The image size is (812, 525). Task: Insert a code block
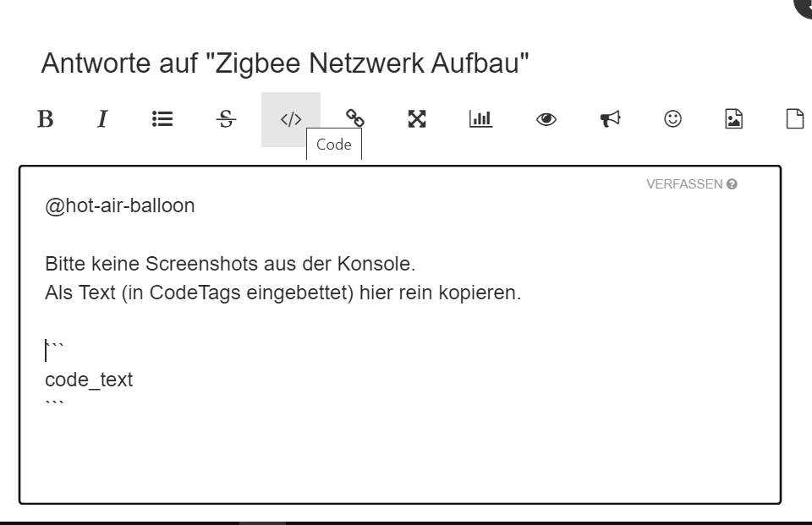pos(290,119)
